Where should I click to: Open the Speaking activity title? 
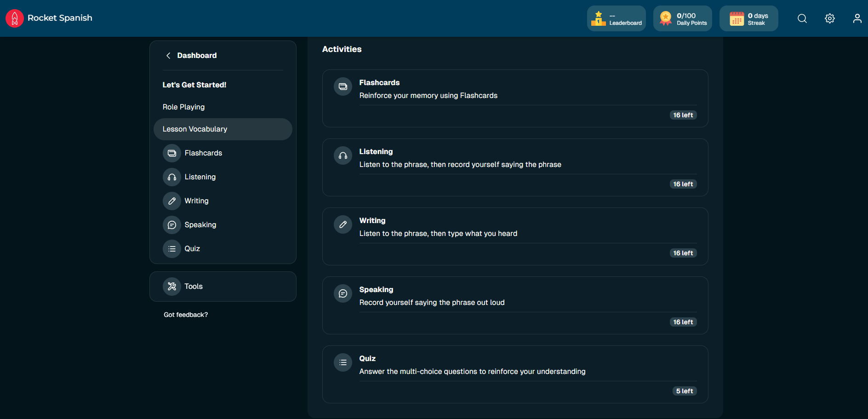click(376, 290)
